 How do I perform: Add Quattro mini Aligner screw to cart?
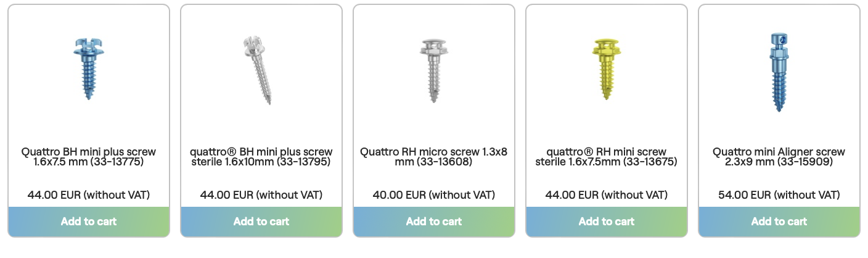coord(779,222)
